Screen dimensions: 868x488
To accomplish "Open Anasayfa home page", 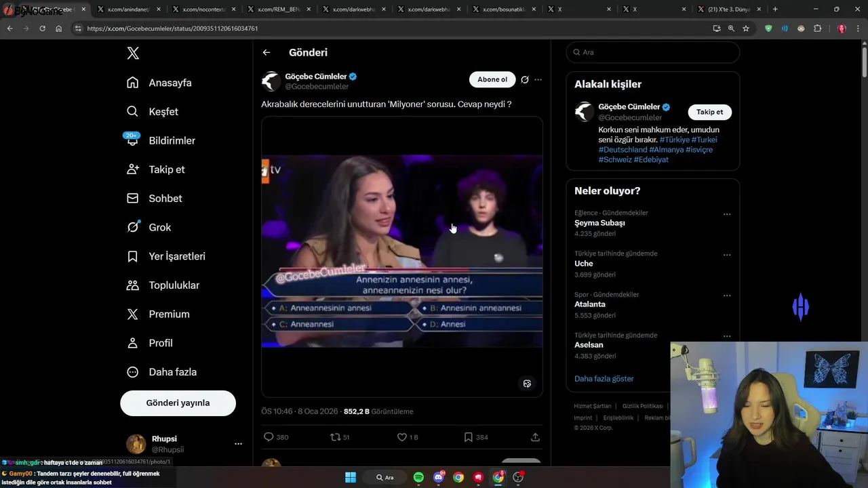I will click(159, 83).
